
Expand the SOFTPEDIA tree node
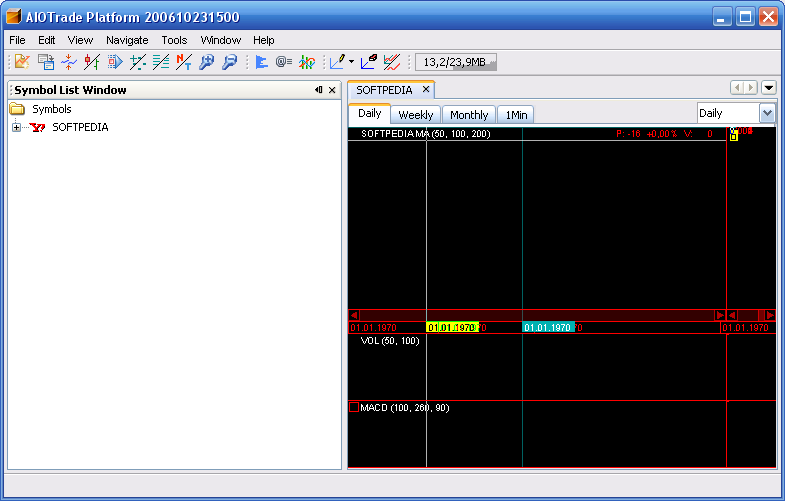pos(17,127)
